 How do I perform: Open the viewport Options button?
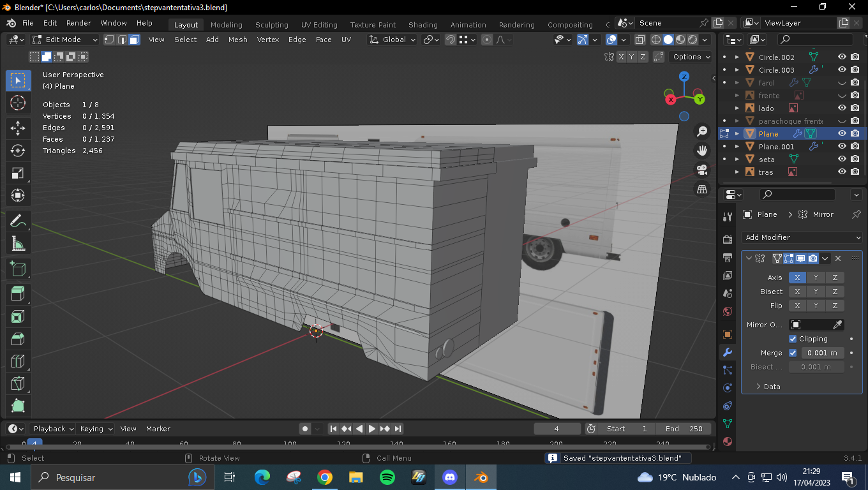[691, 57]
